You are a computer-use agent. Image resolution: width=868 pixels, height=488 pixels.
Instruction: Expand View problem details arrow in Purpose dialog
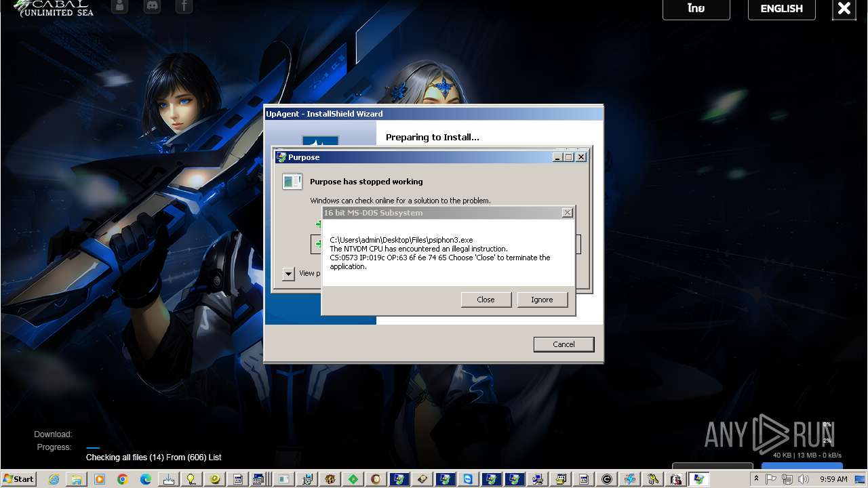coord(288,274)
